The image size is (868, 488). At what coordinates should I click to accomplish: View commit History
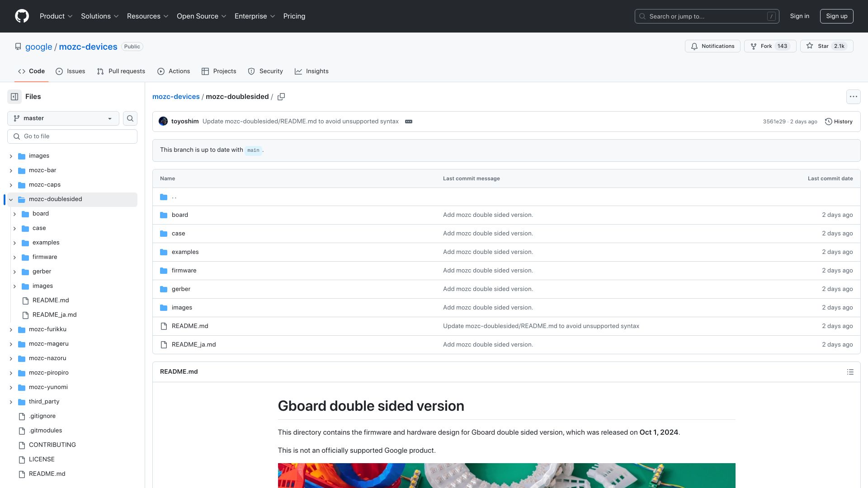point(839,122)
